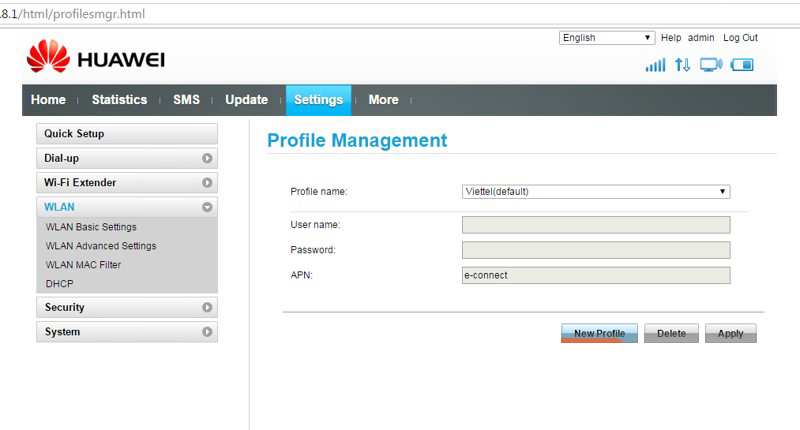
Task: Click the battery status icon
Action: point(741,65)
